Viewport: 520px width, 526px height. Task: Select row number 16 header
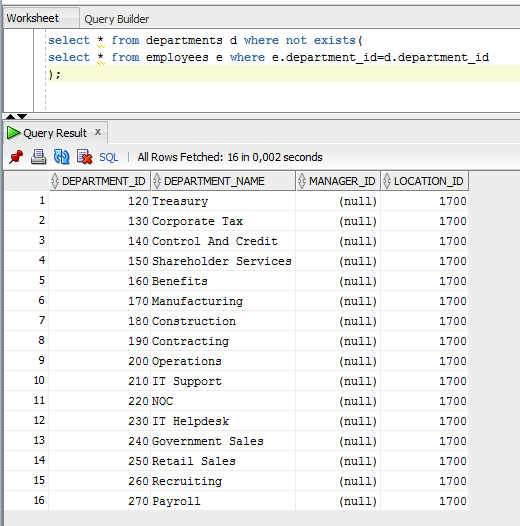(27, 501)
